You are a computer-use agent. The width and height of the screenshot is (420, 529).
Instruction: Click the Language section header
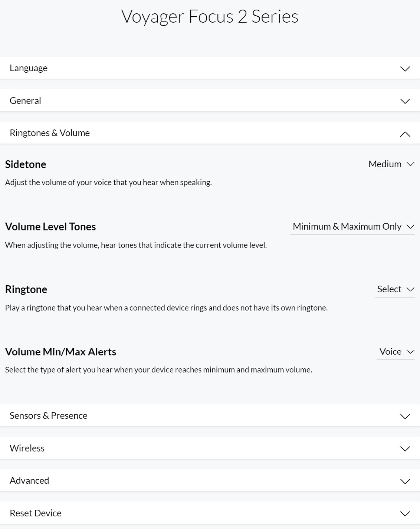pyautogui.click(x=29, y=68)
